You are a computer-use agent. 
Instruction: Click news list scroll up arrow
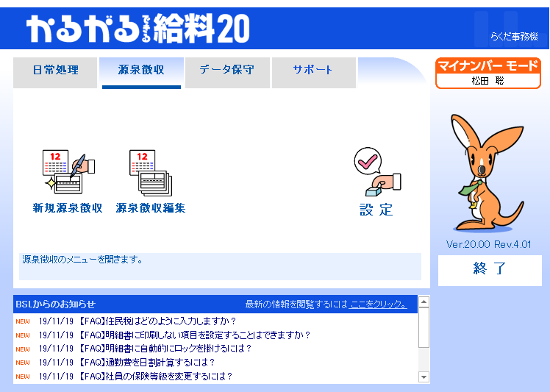pyautogui.click(x=424, y=302)
